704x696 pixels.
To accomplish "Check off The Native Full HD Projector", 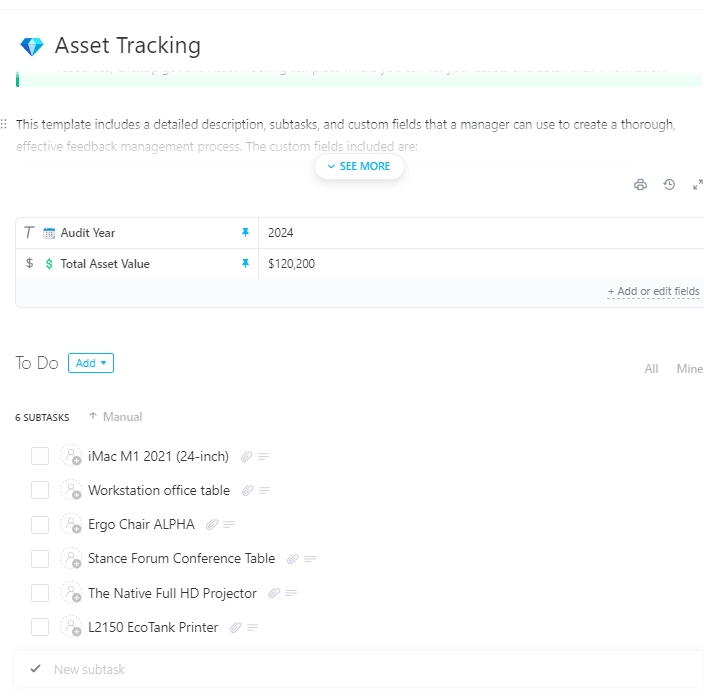I will (x=40, y=593).
